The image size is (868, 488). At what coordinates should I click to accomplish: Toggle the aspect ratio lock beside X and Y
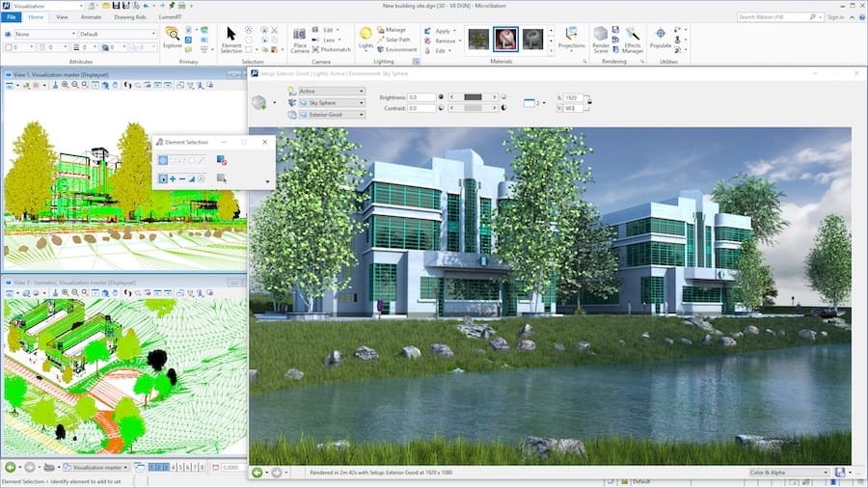tap(589, 103)
